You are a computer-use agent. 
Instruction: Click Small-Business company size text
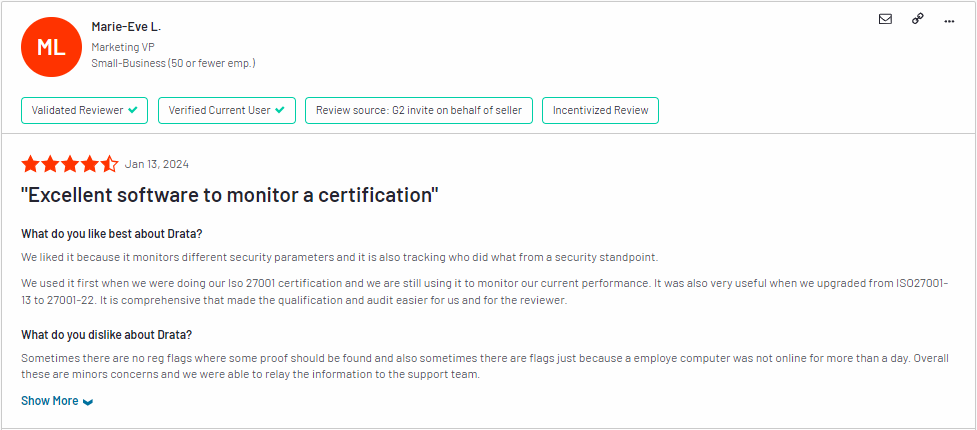(x=173, y=63)
